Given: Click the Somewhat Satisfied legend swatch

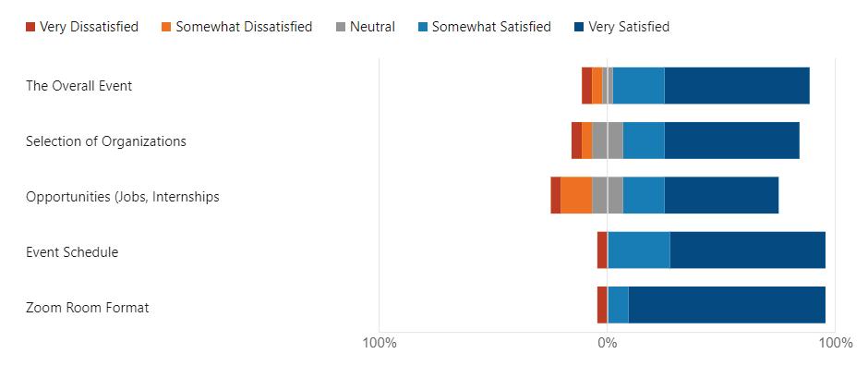Looking at the screenshot, I should coord(423,27).
